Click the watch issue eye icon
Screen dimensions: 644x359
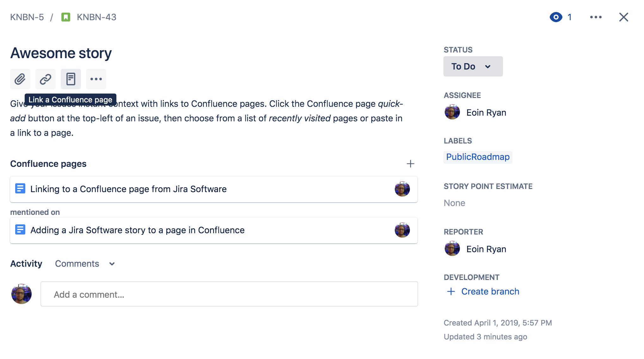(x=556, y=17)
